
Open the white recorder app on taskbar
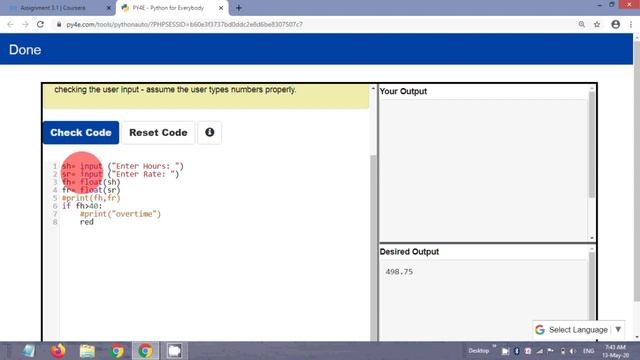point(174,351)
